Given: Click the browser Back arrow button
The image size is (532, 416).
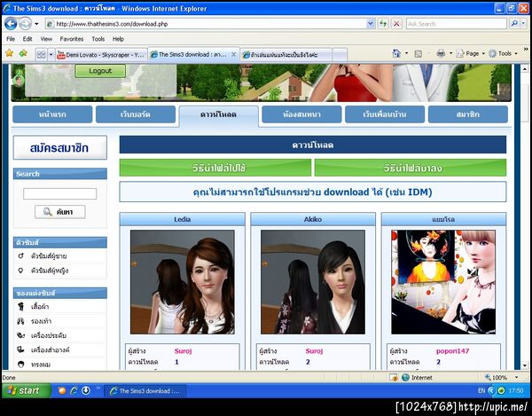Looking at the screenshot, I should (11, 24).
